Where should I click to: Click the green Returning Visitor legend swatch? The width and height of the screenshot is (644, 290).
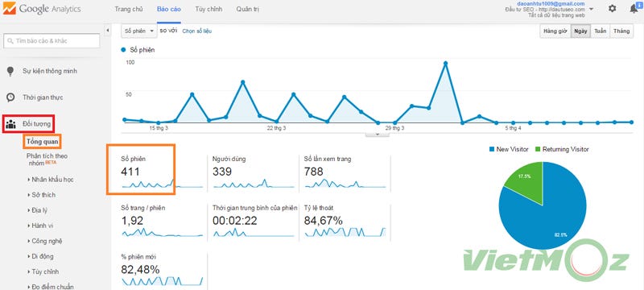point(538,150)
